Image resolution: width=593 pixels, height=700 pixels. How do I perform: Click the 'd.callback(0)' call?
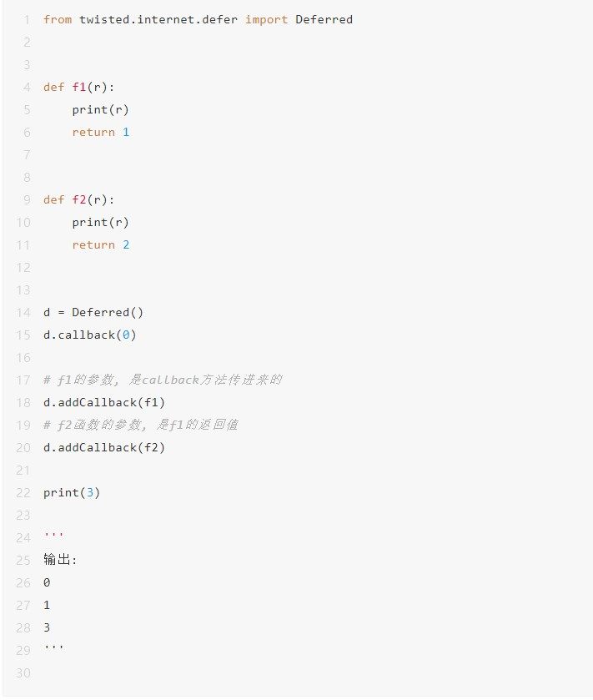(x=90, y=335)
